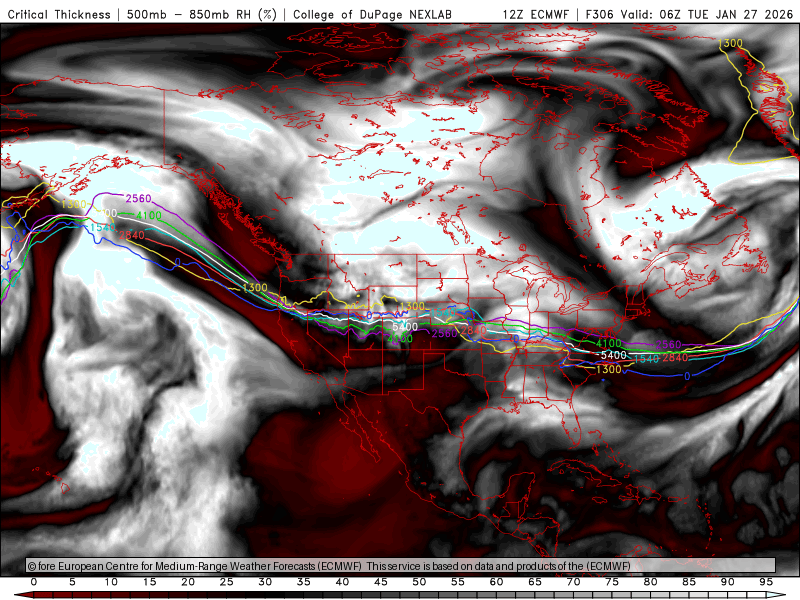Choose the "55" label on the color scale
800x600 pixels.
458,582
